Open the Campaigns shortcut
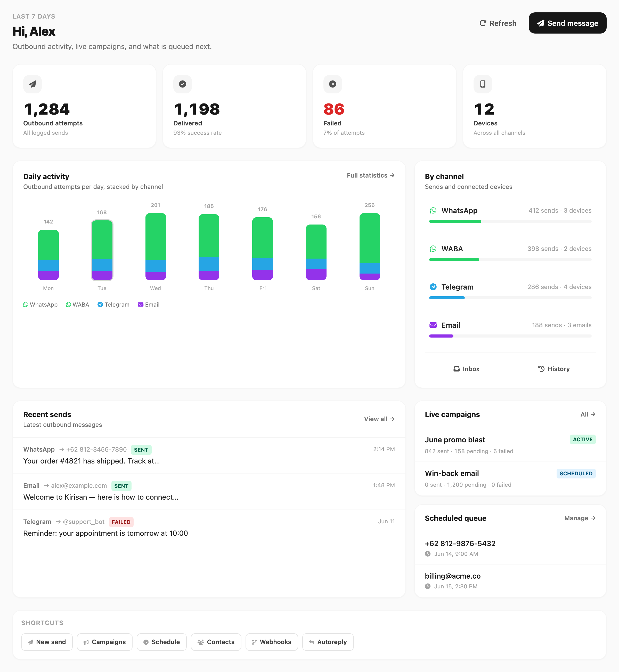This screenshot has width=619, height=672. (104, 642)
